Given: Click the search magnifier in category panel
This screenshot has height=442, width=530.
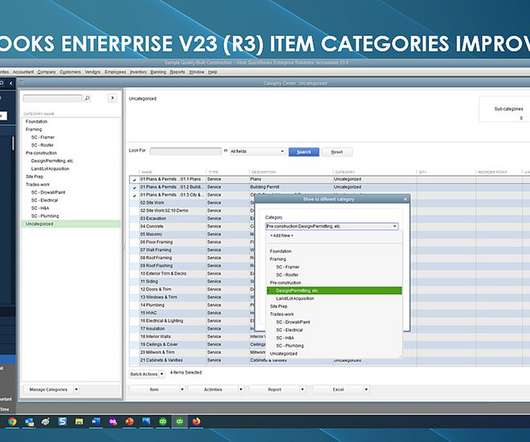Looking at the screenshot, I should click(87, 98).
